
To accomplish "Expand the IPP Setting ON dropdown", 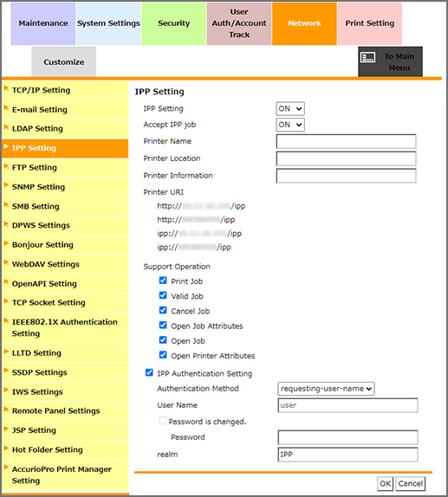I will [x=290, y=109].
